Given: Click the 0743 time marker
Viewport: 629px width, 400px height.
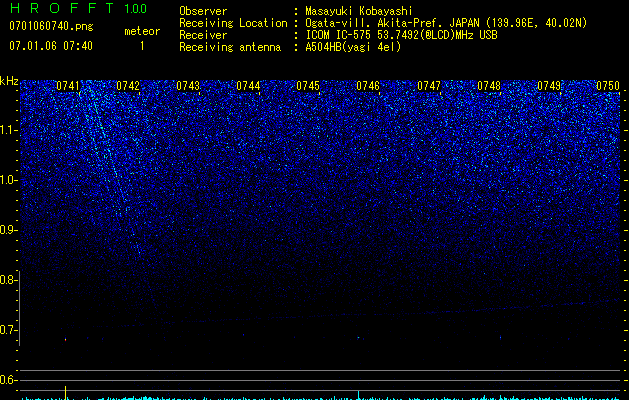Looking at the screenshot, I should pyautogui.click(x=188, y=86).
